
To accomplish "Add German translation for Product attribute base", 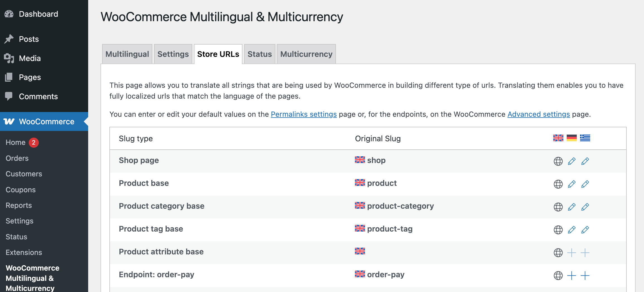I will pyautogui.click(x=572, y=253).
